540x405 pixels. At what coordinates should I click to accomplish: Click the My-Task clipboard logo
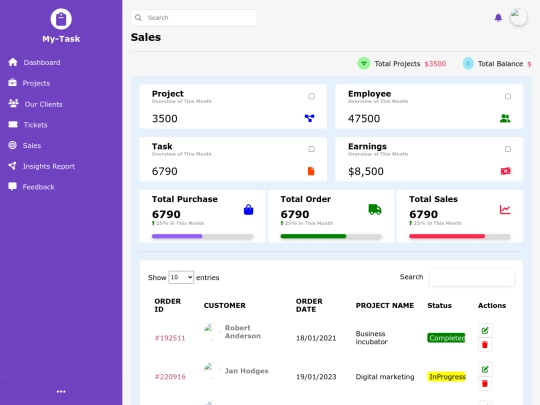pyautogui.click(x=61, y=19)
